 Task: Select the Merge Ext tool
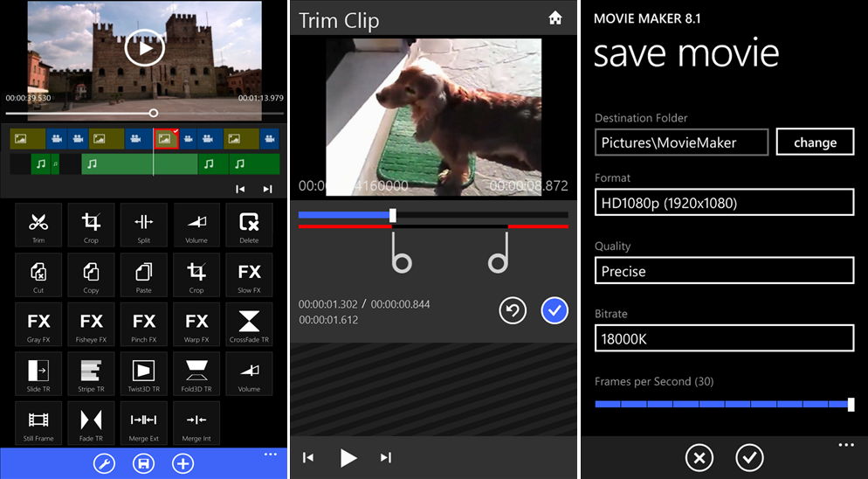[x=144, y=423]
